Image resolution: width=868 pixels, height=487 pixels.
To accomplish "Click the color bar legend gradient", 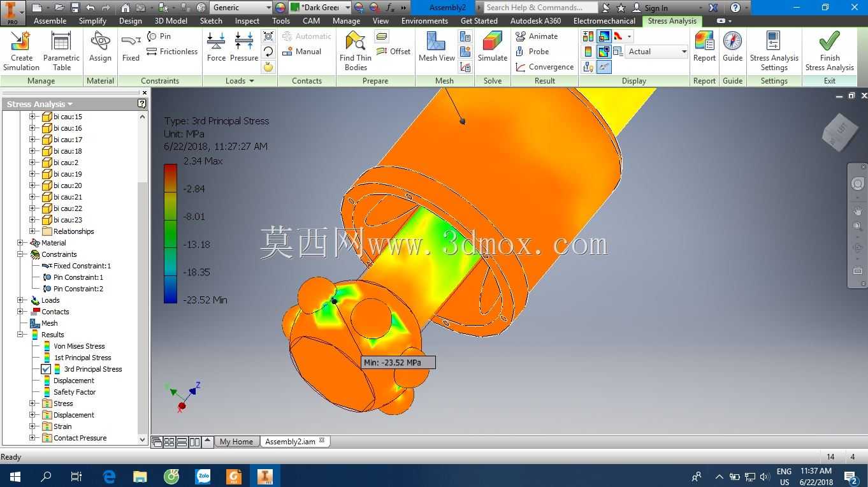I will [x=170, y=233].
